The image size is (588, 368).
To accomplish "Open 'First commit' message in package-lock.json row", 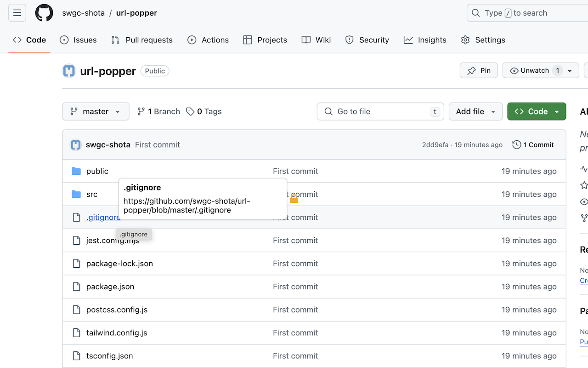I will coord(295,264).
